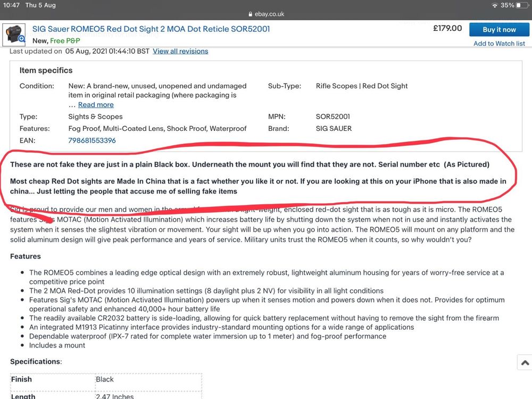The height and width of the screenshot is (399, 532).
Task: Tap the Wi-Fi status icon
Action: (x=495, y=5)
